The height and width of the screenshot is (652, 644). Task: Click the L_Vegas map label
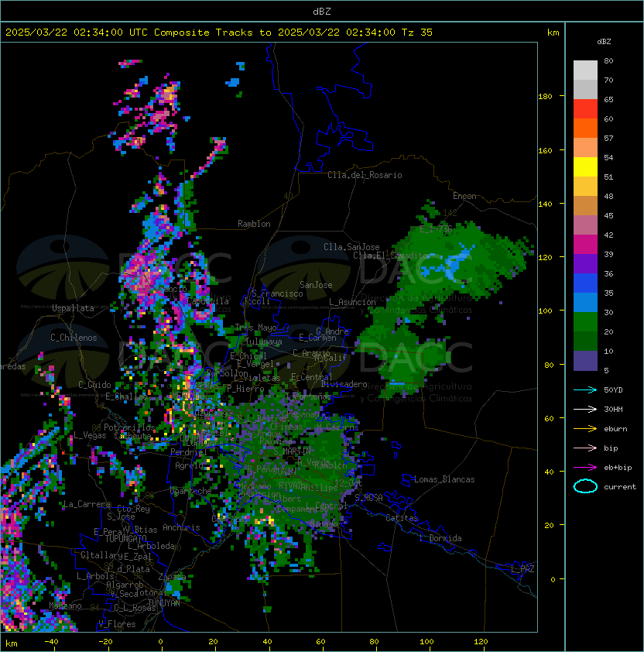[x=90, y=435]
